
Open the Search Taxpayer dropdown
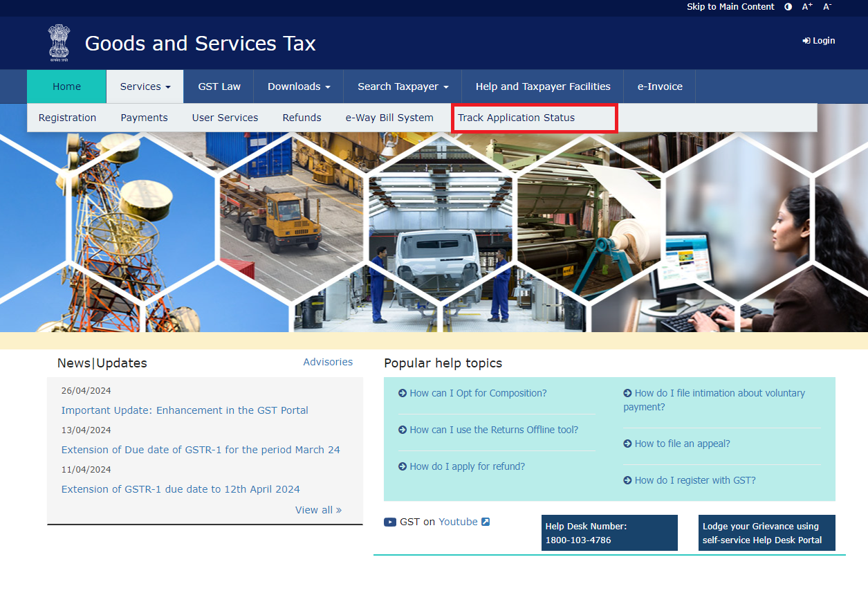point(402,86)
